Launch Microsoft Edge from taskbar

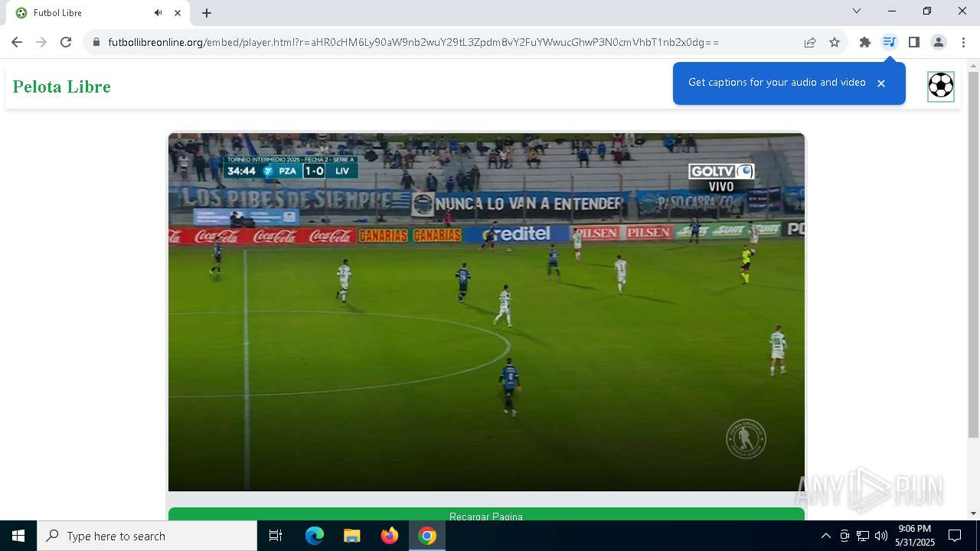coord(315,536)
